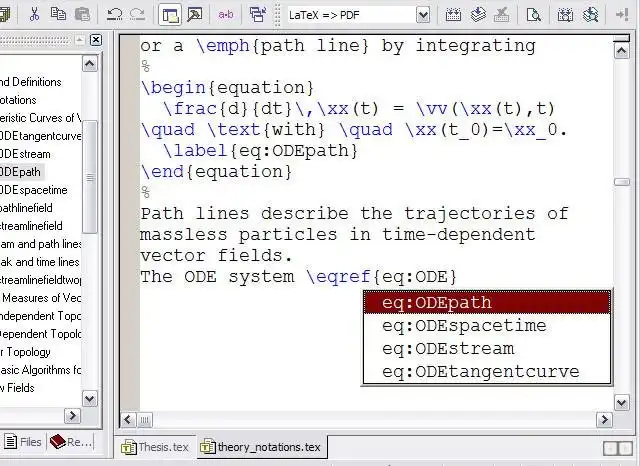Click the navigator tree scroll down arrow
Screen dimensions: 640x466
point(90,398)
